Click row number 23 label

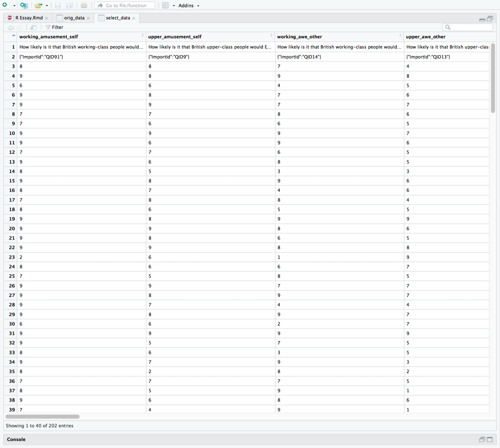[12, 257]
